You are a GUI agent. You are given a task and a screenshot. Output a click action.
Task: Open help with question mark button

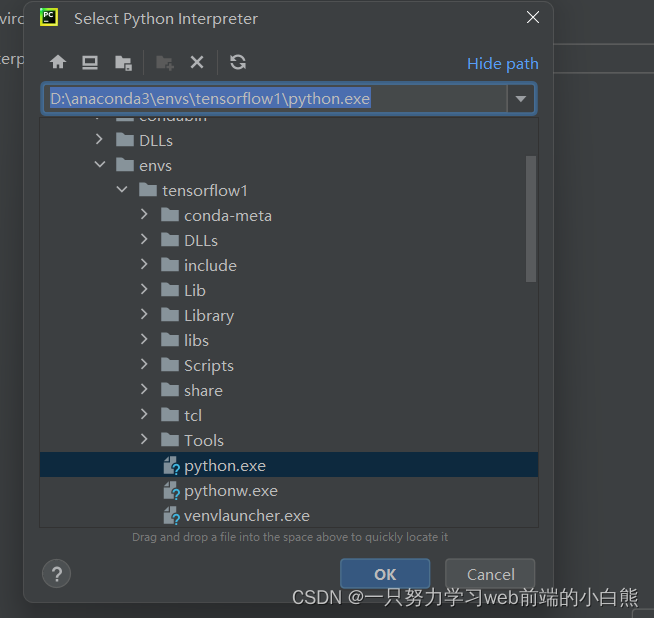click(x=57, y=573)
